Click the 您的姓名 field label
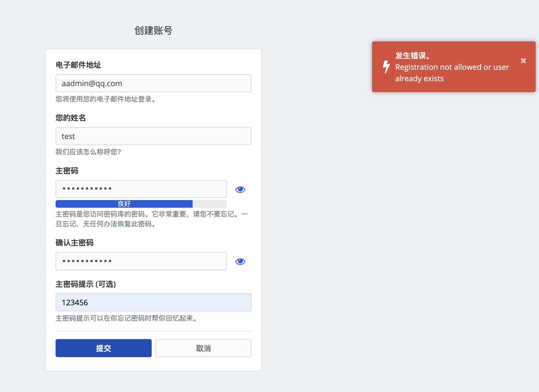This screenshot has width=539, height=392. (71, 118)
